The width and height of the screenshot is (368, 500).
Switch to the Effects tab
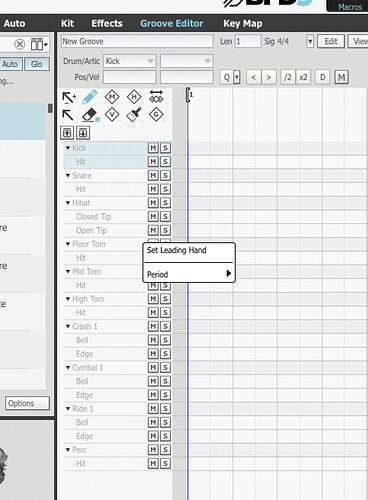(107, 23)
